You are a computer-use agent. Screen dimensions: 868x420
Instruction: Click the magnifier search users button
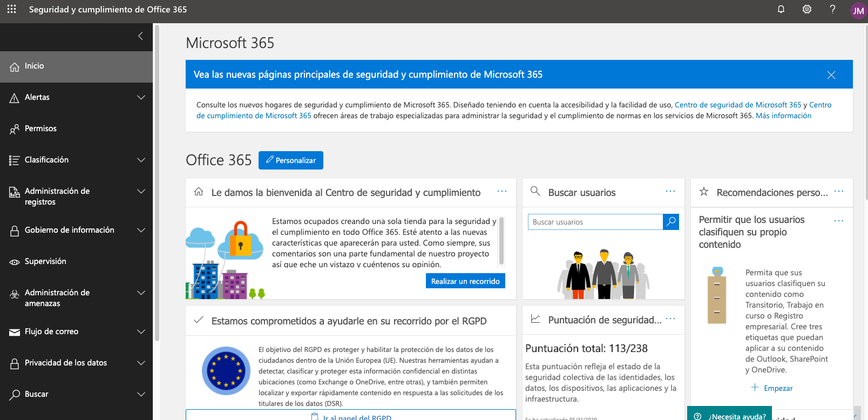[x=670, y=222]
